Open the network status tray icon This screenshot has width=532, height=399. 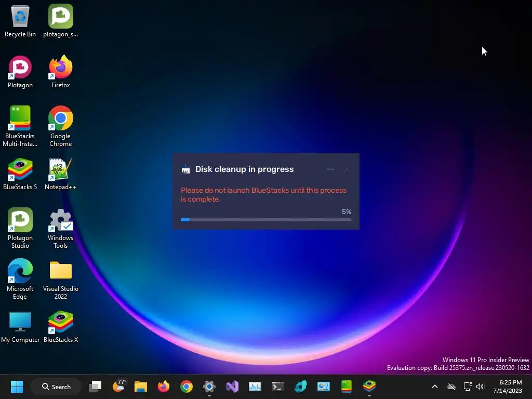468,387
